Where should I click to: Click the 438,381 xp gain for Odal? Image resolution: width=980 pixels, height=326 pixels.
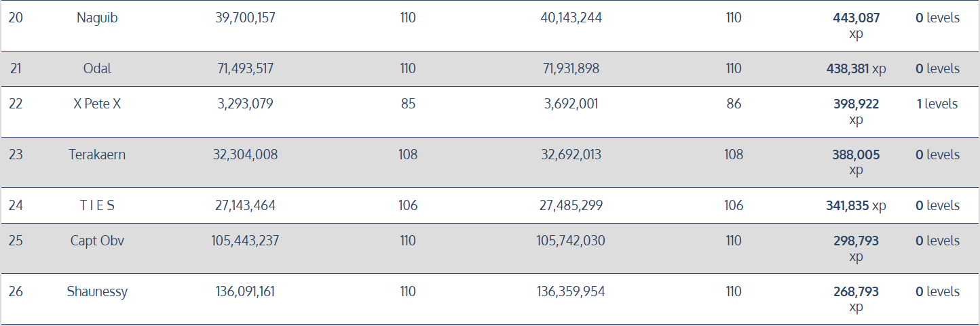pyautogui.click(x=850, y=68)
